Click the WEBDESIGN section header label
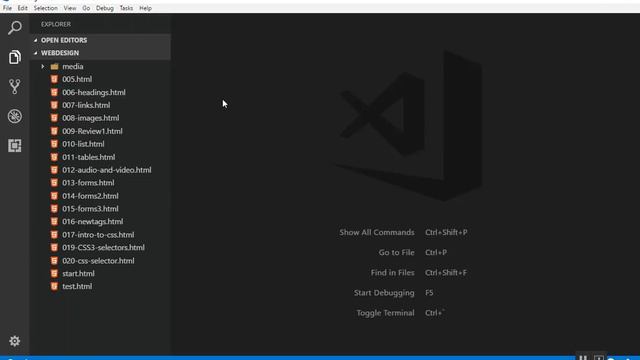Screen dimensions: 640x360 60,53
